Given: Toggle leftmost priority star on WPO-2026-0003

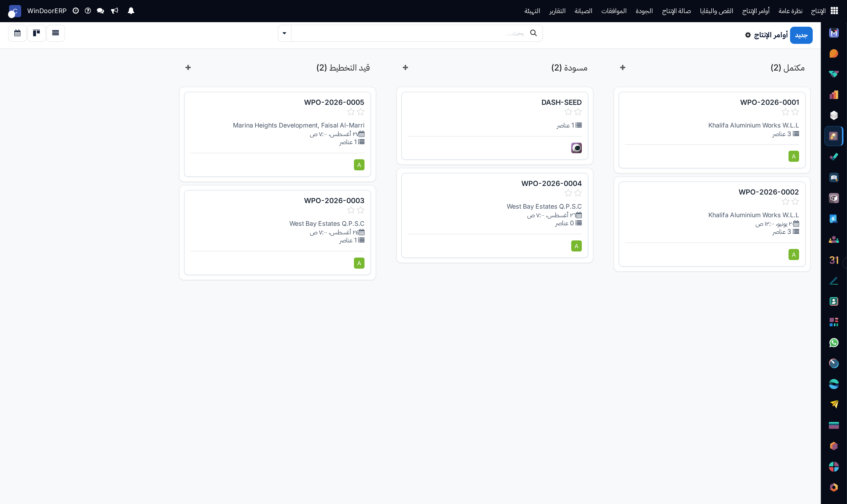Looking at the screenshot, I should tap(351, 210).
